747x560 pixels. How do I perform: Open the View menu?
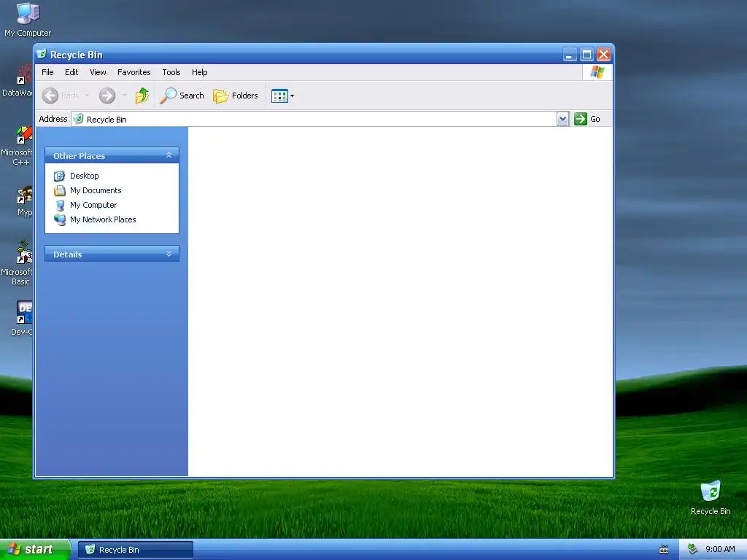click(x=98, y=72)
